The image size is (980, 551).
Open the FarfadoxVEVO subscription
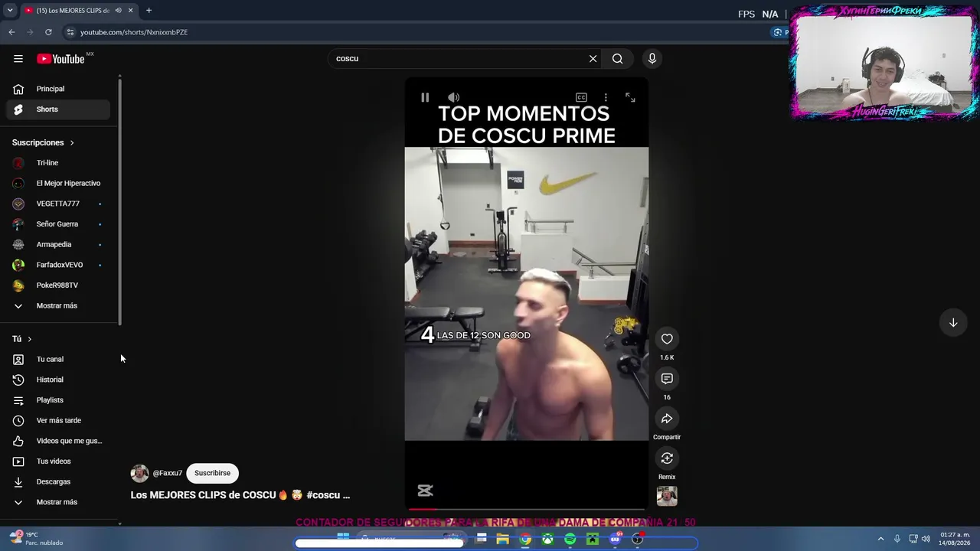[58, 265]
